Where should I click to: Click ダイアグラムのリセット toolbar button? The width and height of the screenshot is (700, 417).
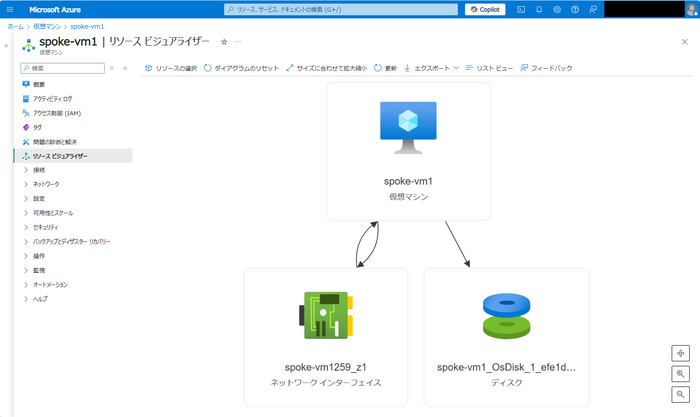(x=240, y=68)
